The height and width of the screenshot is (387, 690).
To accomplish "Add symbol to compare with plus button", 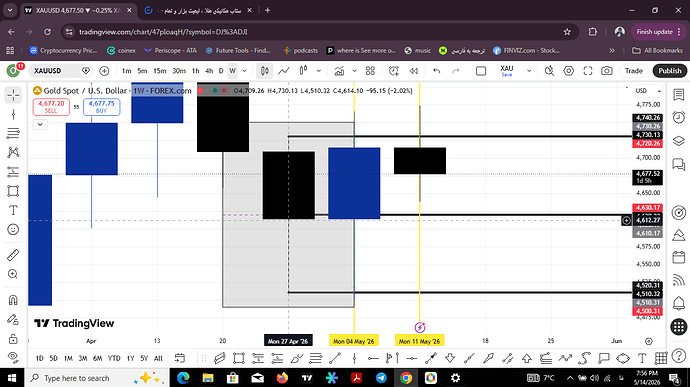I will click(104, 70).
